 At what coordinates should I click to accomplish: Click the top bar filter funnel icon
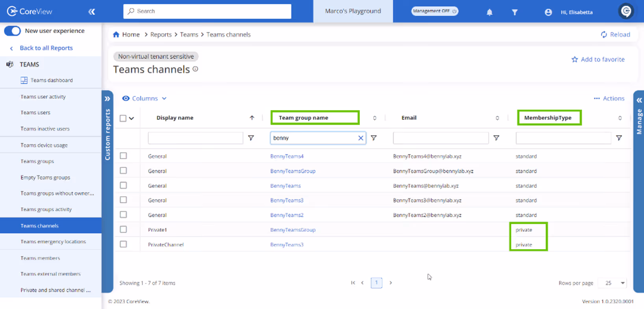(514, 12)
